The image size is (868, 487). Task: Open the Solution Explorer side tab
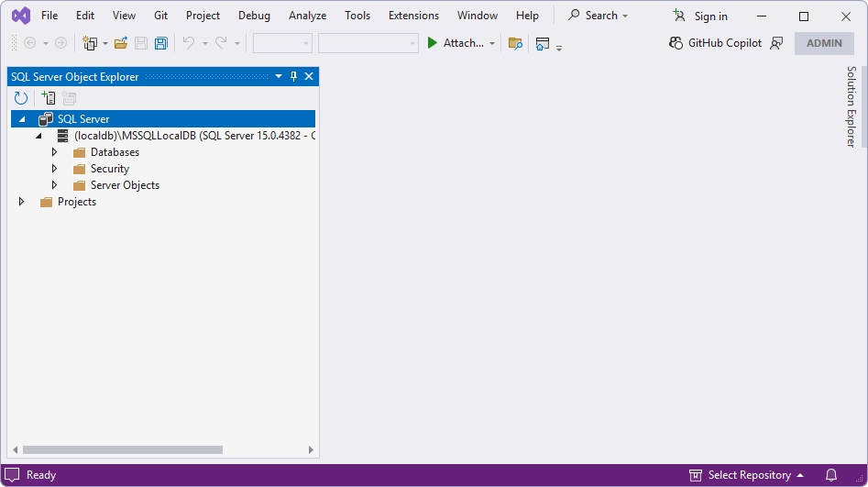click(x=851, y=106)
